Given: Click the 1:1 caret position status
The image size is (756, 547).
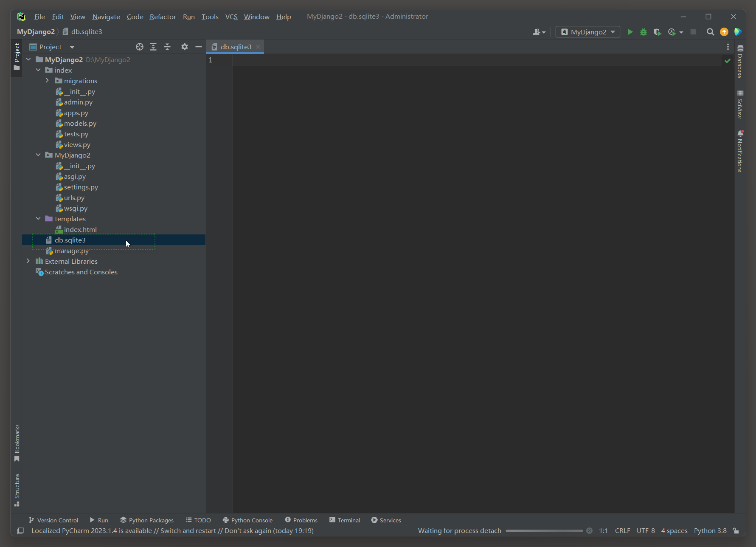Looking at the screenshot, I should pos(603,531).
